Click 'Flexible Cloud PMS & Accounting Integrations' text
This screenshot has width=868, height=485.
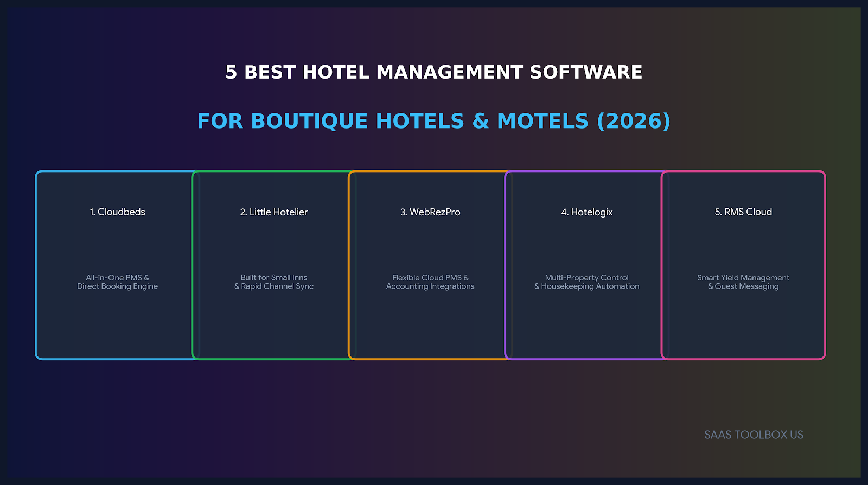tap(430, 282)
